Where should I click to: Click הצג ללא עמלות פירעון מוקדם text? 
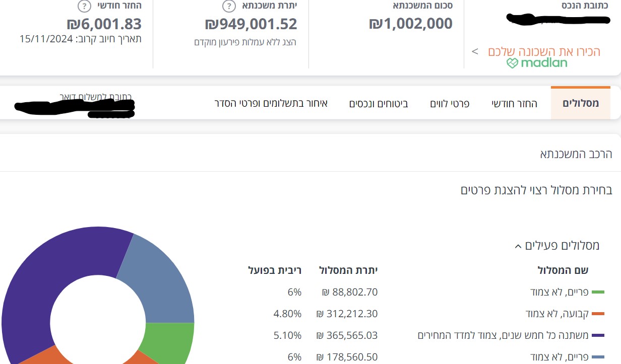coord(245,42)
